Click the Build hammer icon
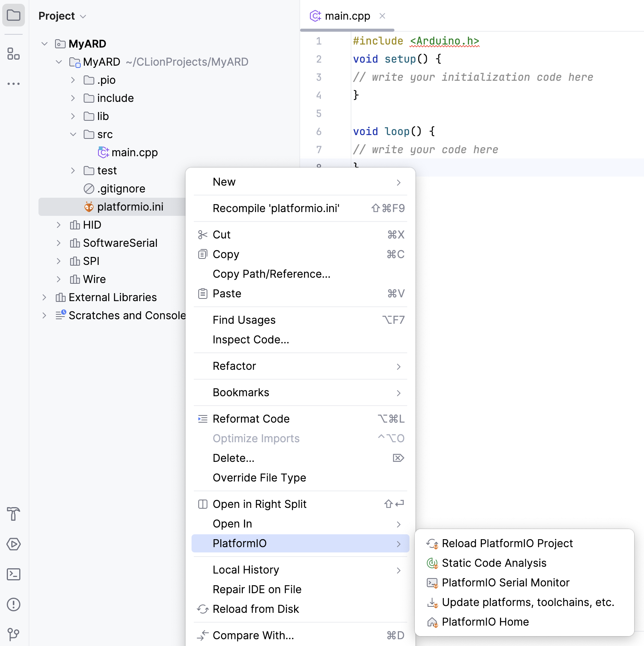This screenshot has width=644, height=646. click(x=14, y=514)
